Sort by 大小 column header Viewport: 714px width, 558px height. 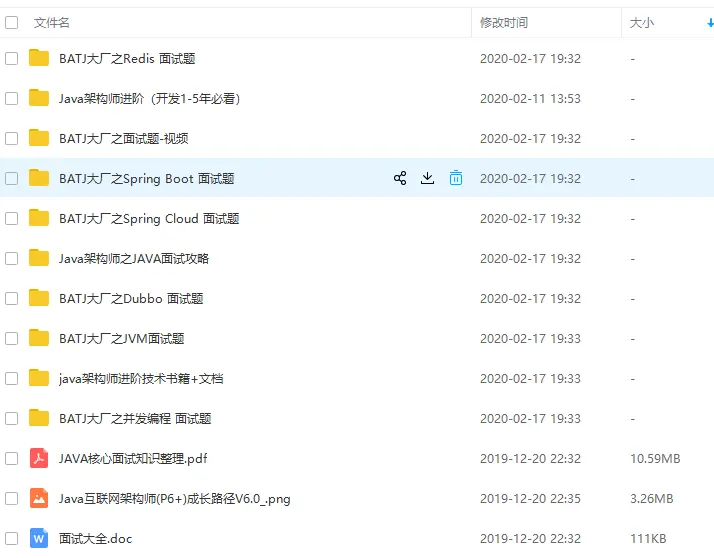click(x=642, y=22)
